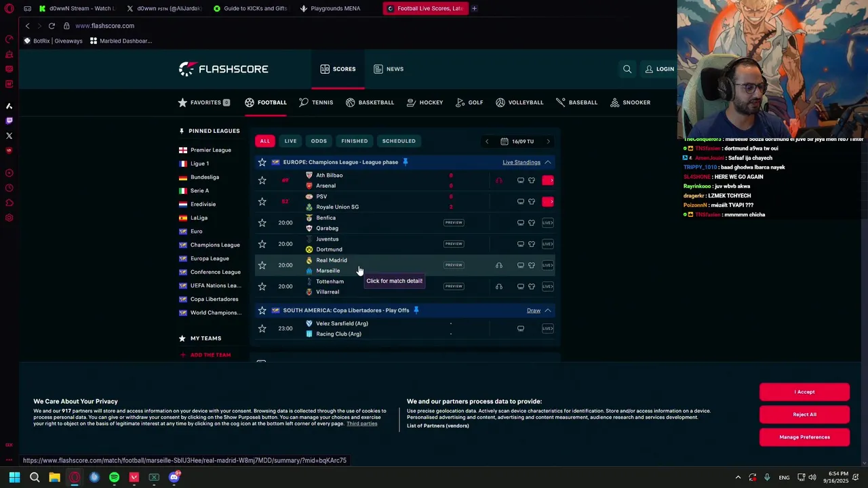868x488 pixels.
Task: Open Flashscore search magnifier
Action: tap(627, 69)
